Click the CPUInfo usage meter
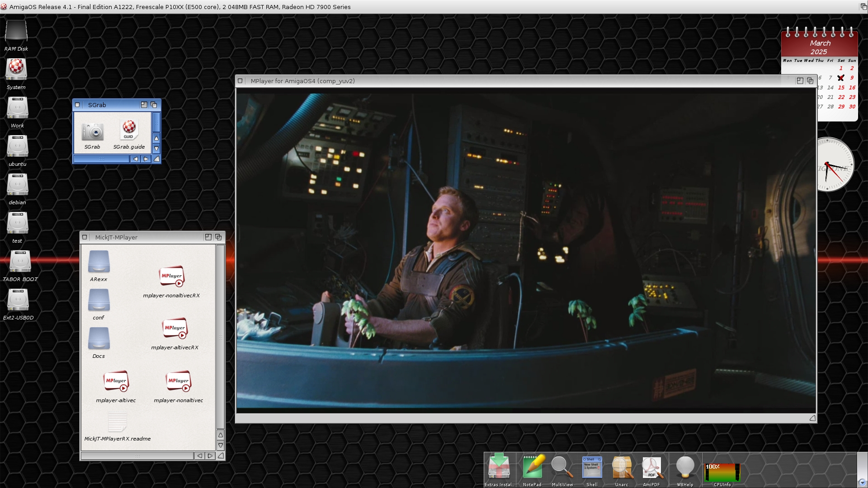This screenshot has height=488, width=868. (x=722, y=472)
